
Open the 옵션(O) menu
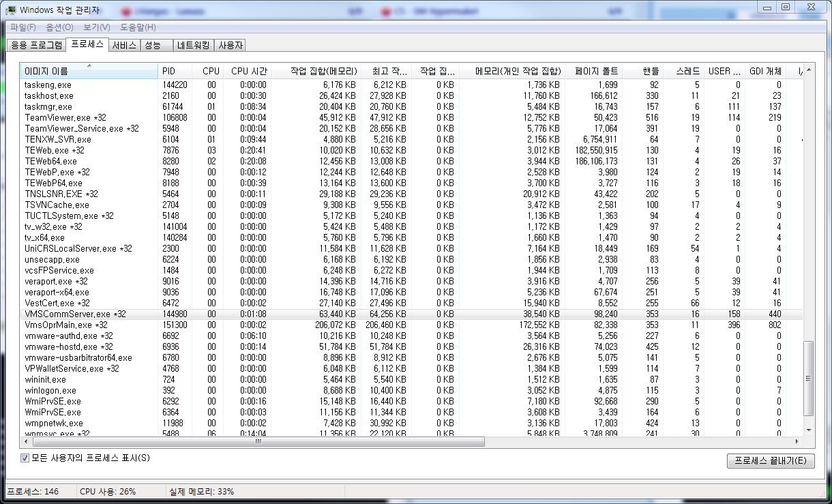(59, 27)
